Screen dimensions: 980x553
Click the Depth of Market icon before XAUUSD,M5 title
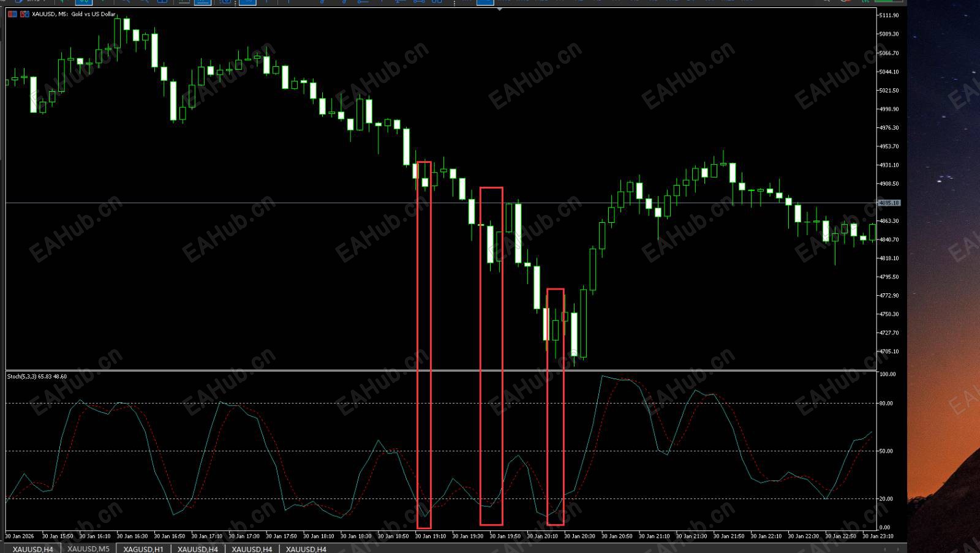pyautogui.click(x=24, y=13)
